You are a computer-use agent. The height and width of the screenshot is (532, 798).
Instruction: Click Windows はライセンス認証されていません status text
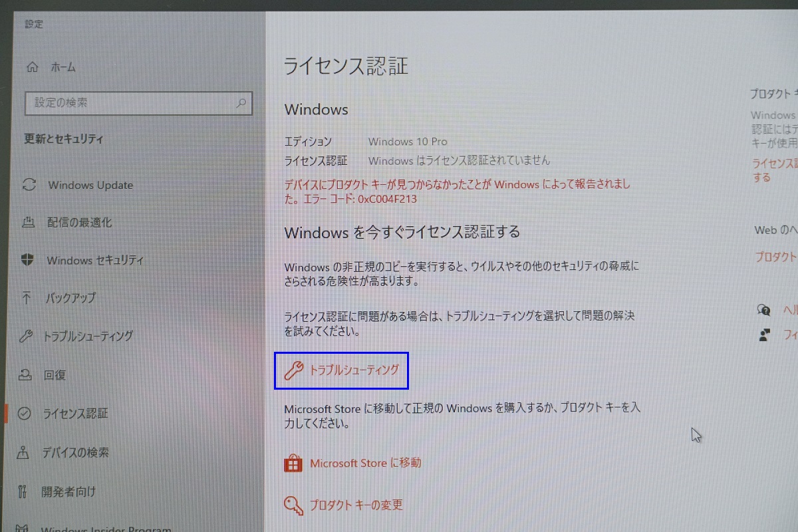click(459, 160)
